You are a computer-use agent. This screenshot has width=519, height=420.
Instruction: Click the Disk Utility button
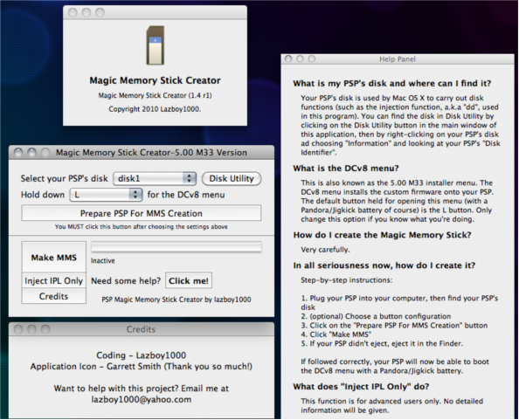pyautogui.click(x=232, y=179)
